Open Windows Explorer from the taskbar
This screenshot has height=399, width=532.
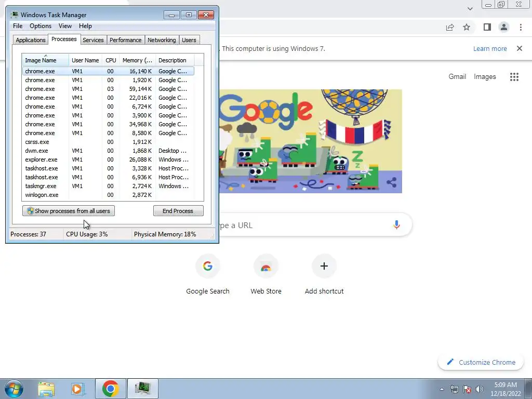[x=46, y=389]
